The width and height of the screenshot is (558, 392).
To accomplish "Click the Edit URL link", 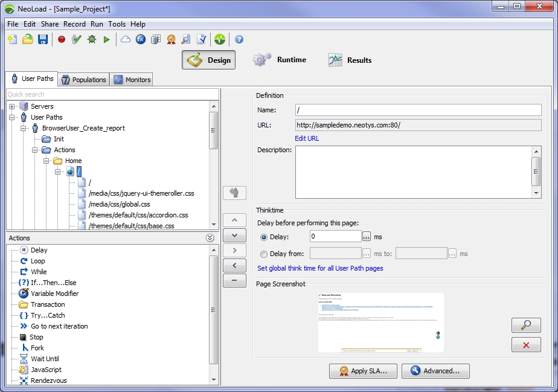I will pyautogui.click(x=307, y=138).
